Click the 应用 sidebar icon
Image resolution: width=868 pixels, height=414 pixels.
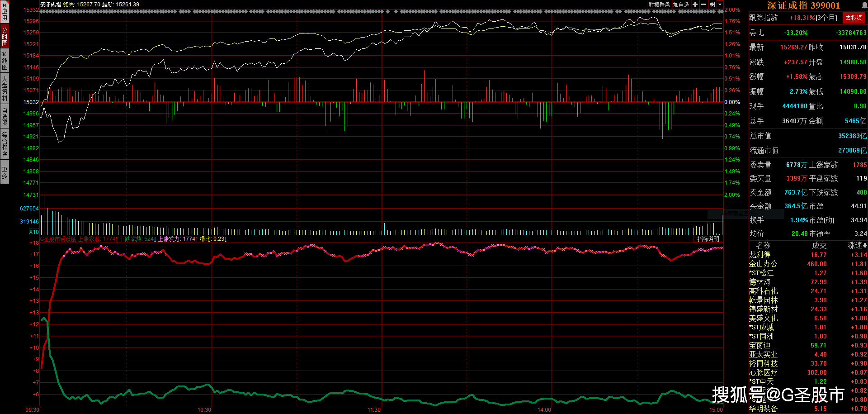(x=5, y=12)
